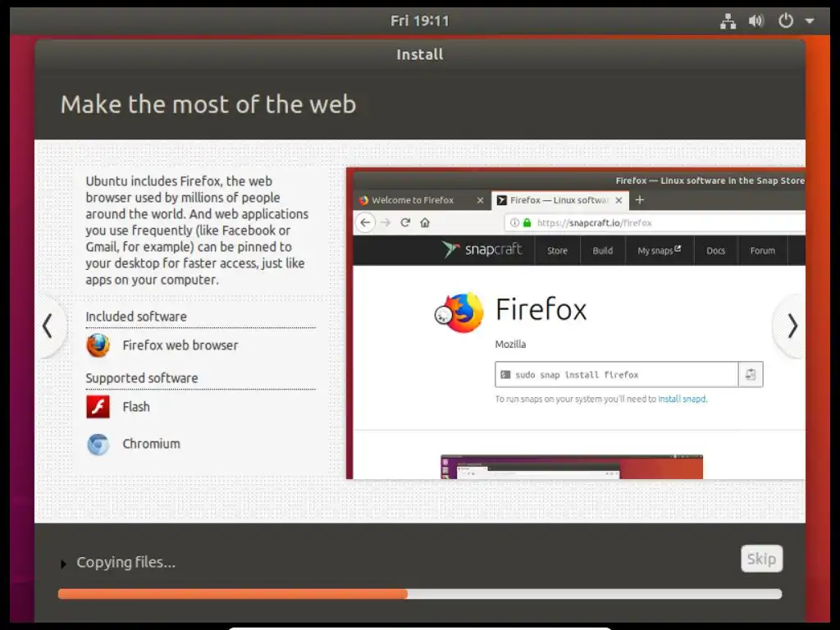
Task: Advance to the next slide arrow
Action: tap(792, 326)
